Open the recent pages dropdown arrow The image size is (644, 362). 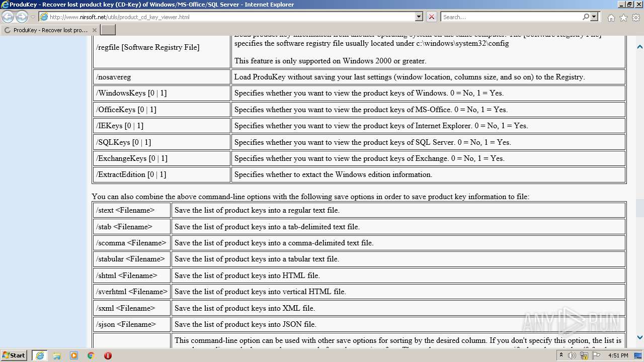[x=33, y=17]
